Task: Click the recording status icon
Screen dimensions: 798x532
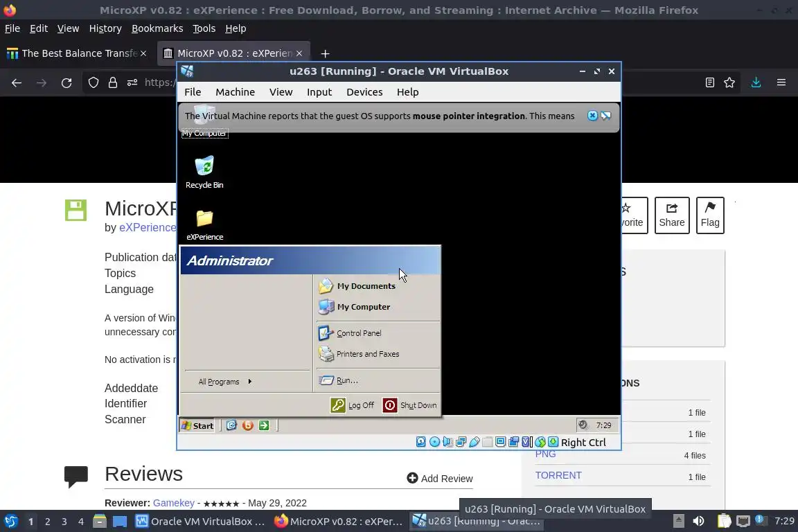Action: [513, 442]
